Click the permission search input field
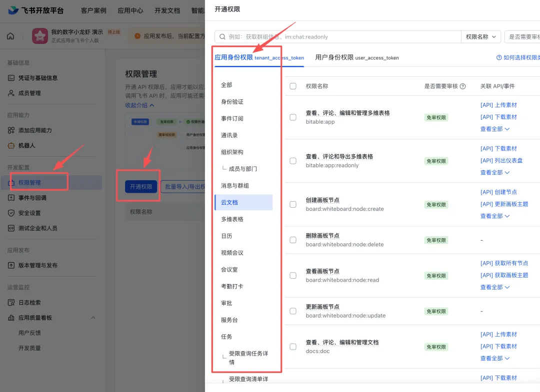 click(x=337, y=37)
